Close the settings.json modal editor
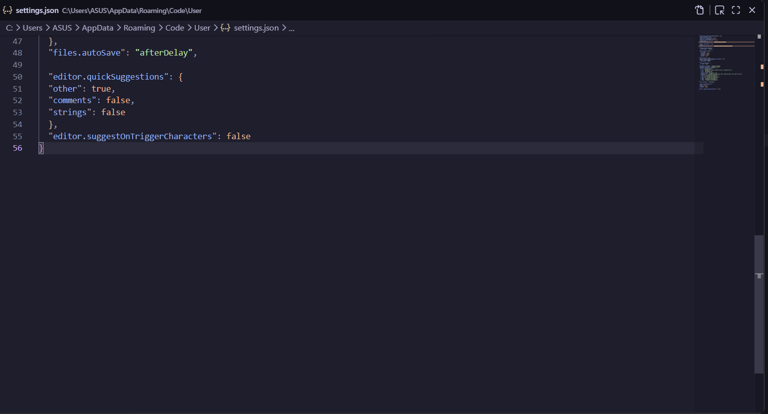 coord(752,10)
